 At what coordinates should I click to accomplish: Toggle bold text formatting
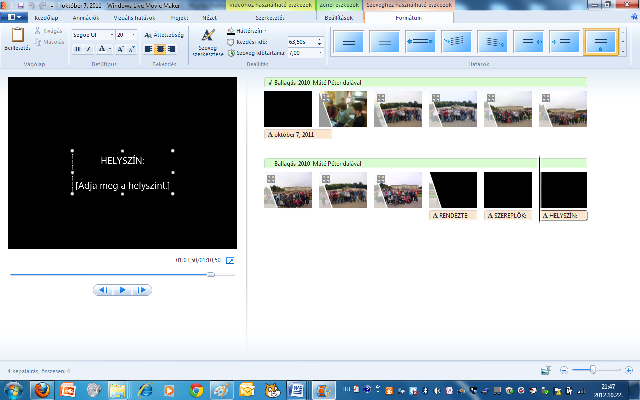pos(76,48)
